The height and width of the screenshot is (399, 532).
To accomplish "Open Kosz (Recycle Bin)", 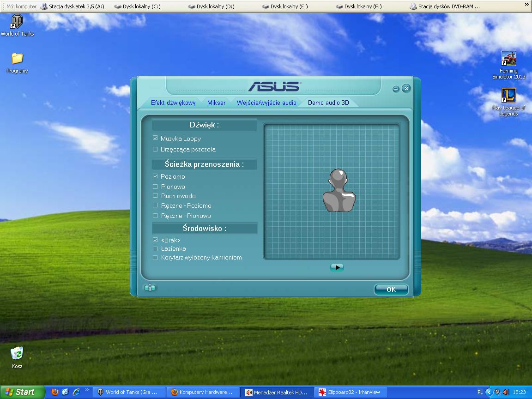I will point(17,353).
